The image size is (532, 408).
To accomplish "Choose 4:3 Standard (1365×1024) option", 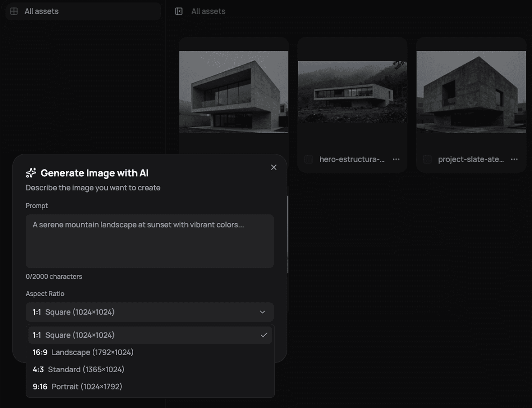I will 78,370.
